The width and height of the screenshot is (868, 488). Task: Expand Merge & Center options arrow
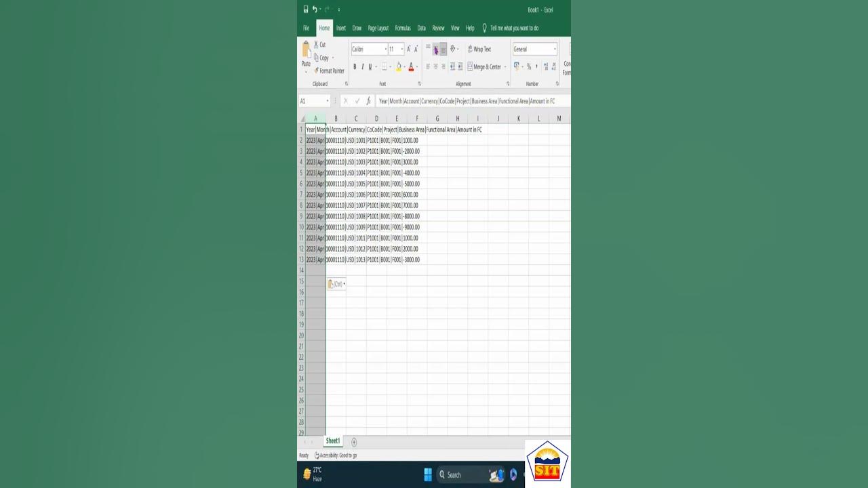(505, 66)
